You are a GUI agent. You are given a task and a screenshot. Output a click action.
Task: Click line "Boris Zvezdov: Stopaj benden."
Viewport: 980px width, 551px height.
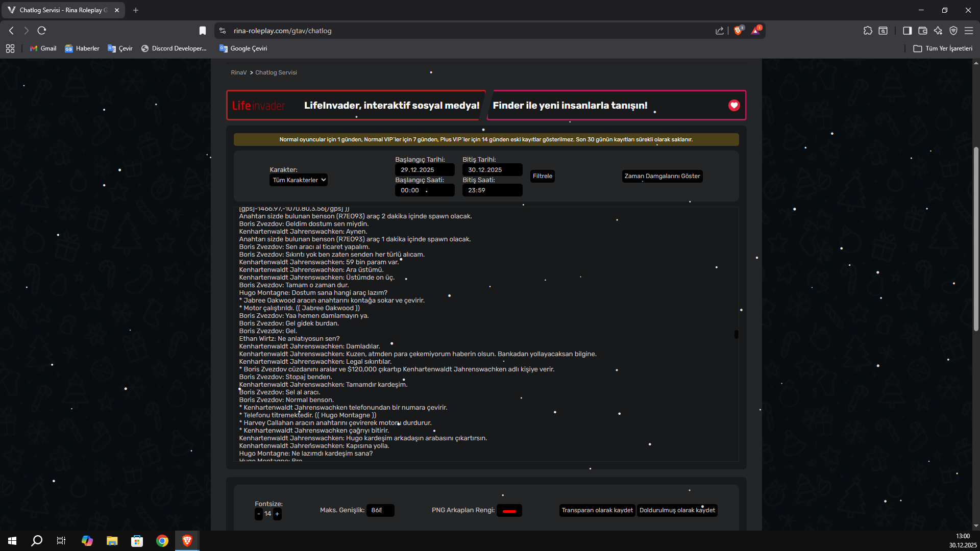pos(285,377)
